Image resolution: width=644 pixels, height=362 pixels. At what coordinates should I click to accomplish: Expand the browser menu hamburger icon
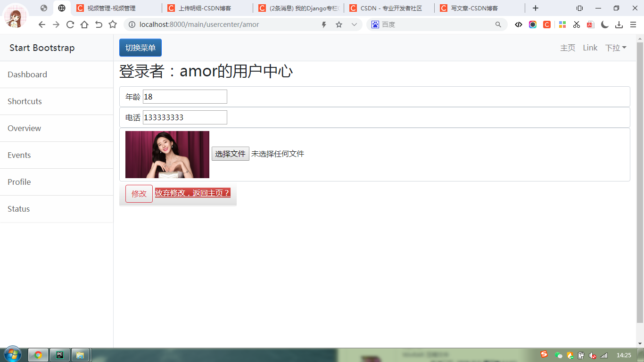pos(633,24)
